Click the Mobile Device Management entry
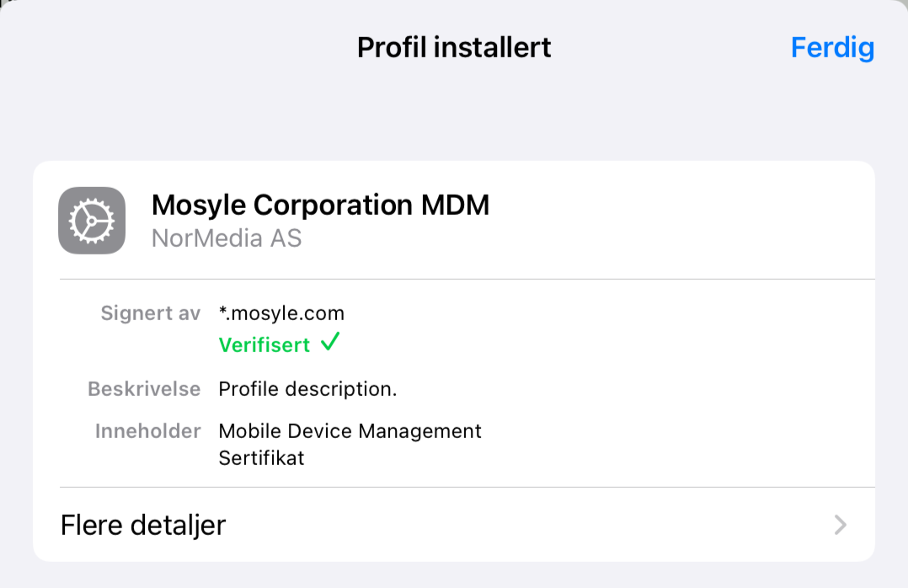Screen dimensions: 908x588 pyautogui.click(x=350, y=431)
